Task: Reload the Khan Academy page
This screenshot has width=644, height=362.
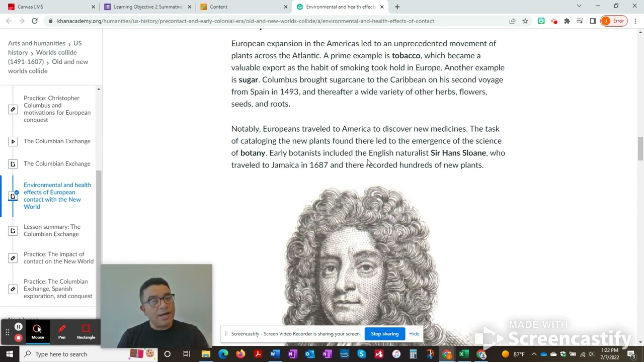Action: tap(34, 21)
